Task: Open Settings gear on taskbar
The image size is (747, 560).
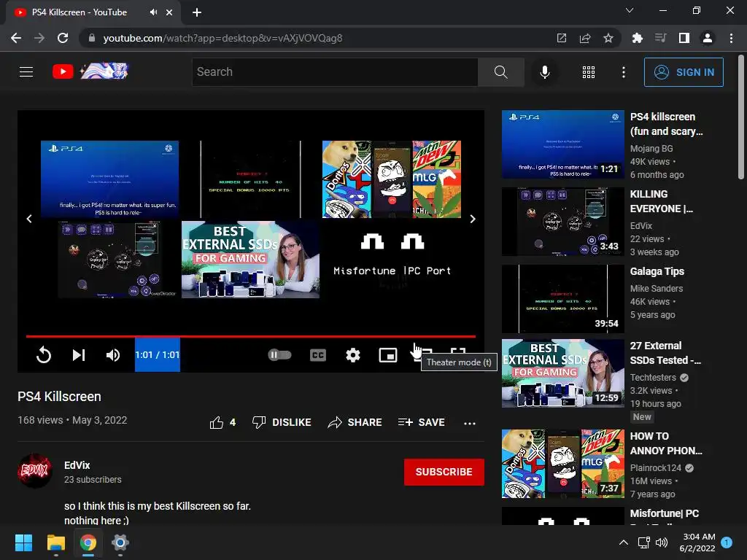Action: click(120, 542)
